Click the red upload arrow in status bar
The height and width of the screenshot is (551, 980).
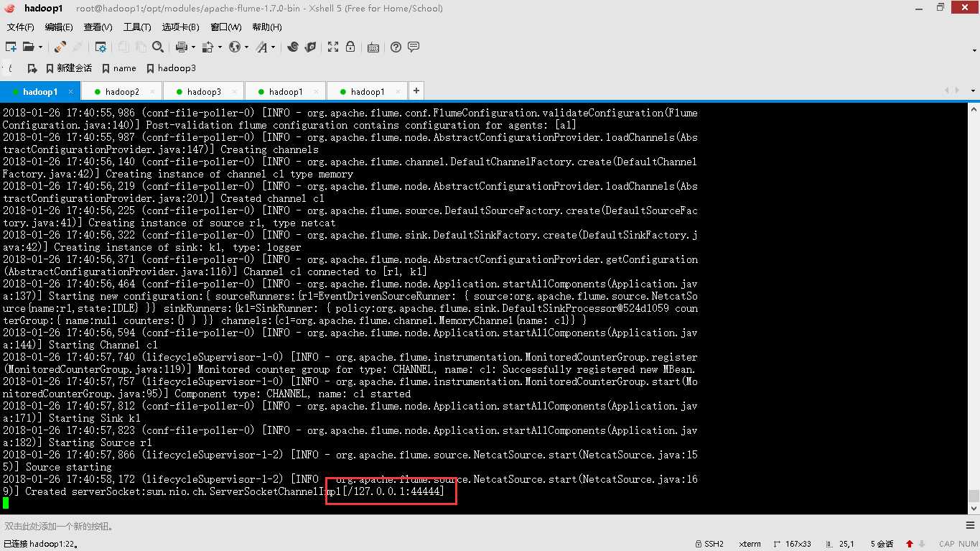[x=910, y=544]
